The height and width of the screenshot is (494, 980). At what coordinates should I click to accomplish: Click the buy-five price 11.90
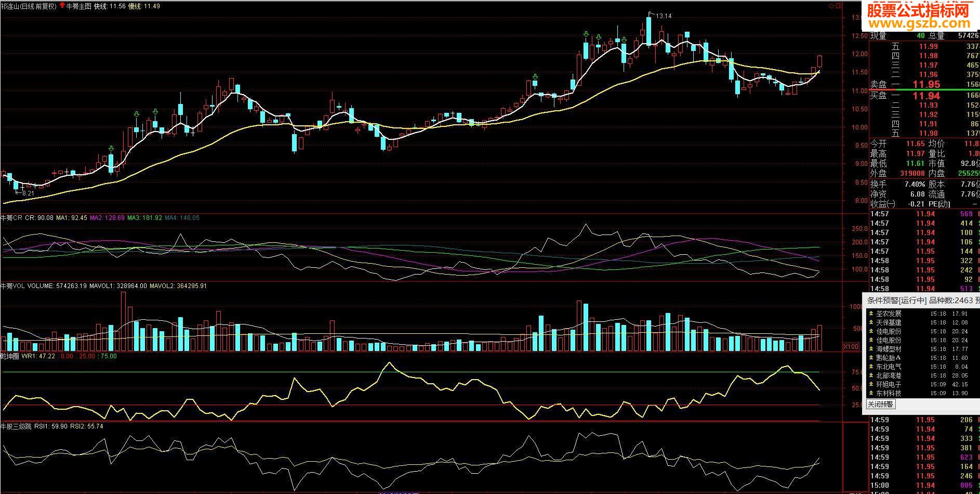pos(928,133)
